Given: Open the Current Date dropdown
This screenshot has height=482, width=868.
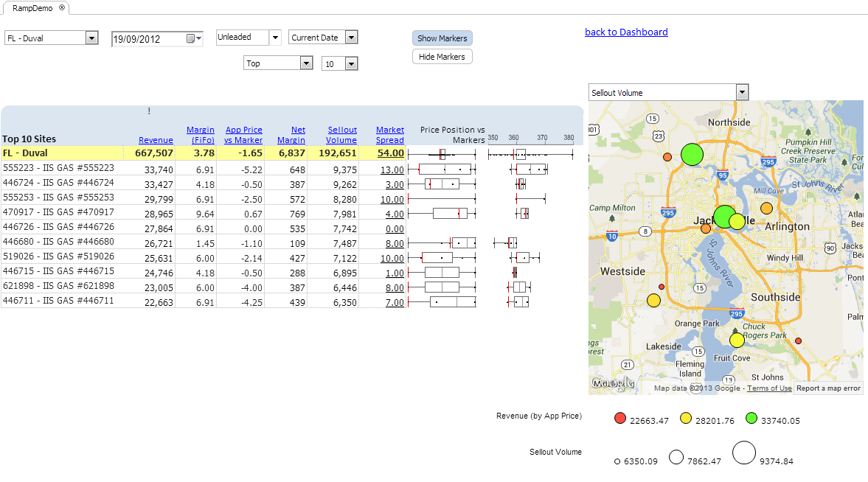Looking at the screenshot, I should (x=351, y=37).
